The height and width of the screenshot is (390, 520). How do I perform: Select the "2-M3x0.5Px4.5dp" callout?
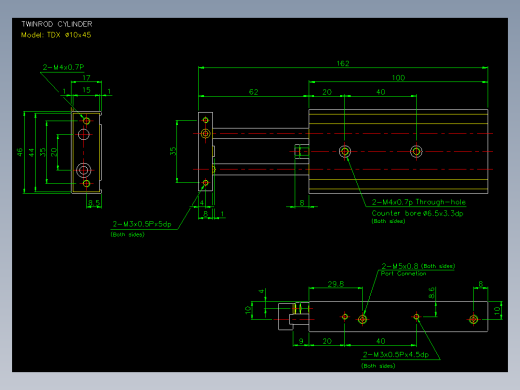click(396, 355)
